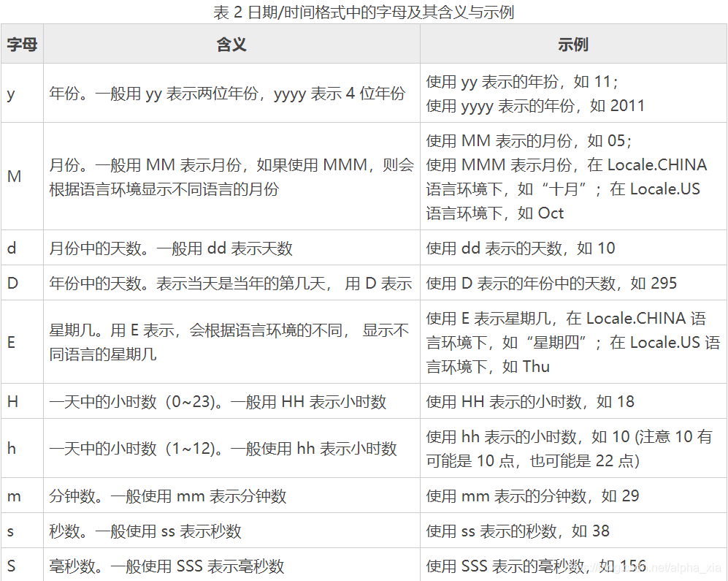Click meaning '一天中的小时数（1~12）'
The width and height of the screenshot is (728, 581).
[223, 449]
